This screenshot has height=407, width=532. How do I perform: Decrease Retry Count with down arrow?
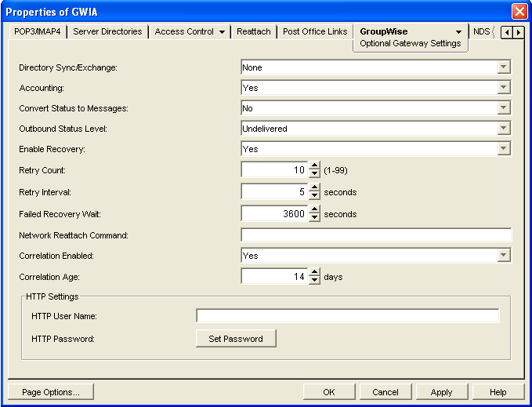pos(314,173)
